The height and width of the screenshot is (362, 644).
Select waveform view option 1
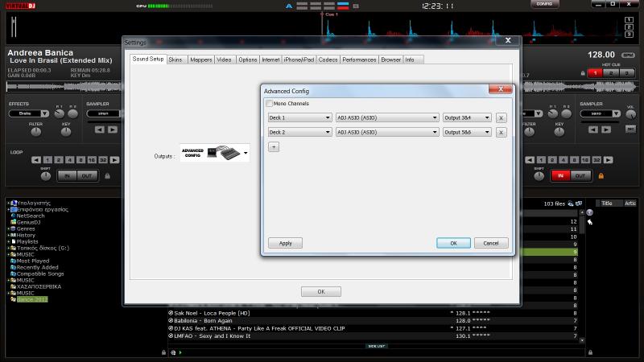(629, 19)
